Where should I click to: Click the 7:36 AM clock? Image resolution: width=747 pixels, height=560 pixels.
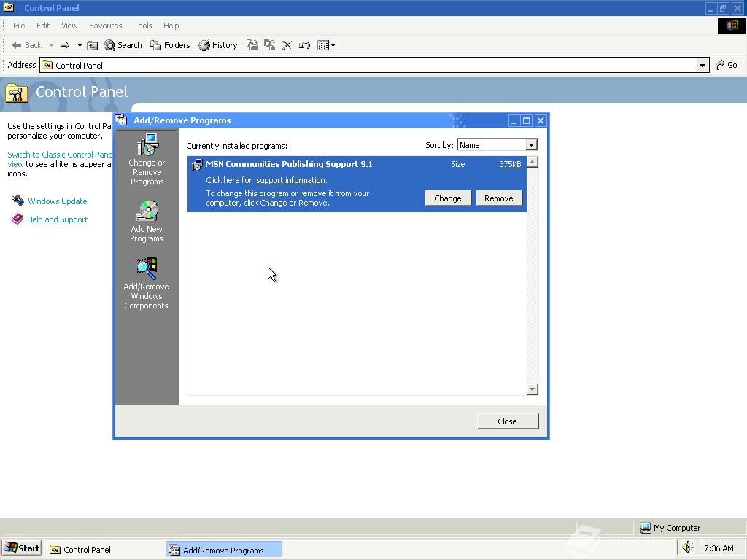coord(719,548)
